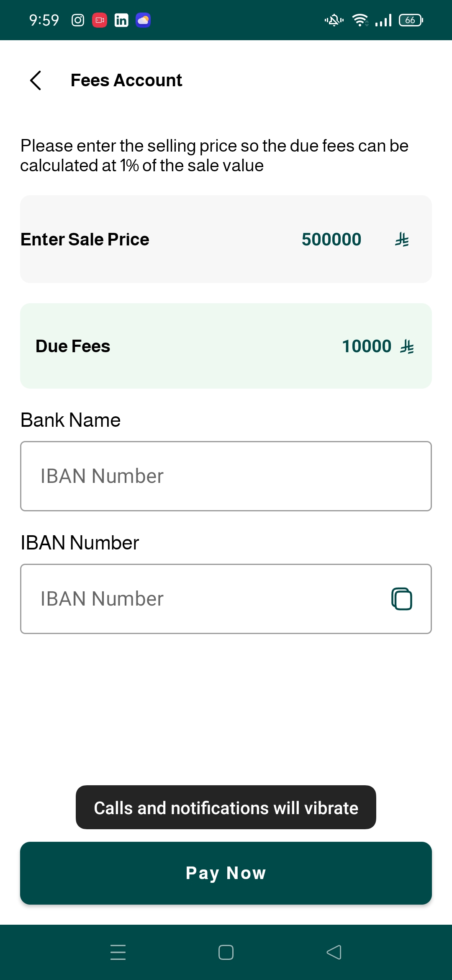452x980 pixels.
Task: Open Instagram notification in status bar
Action: click(78, 20)
